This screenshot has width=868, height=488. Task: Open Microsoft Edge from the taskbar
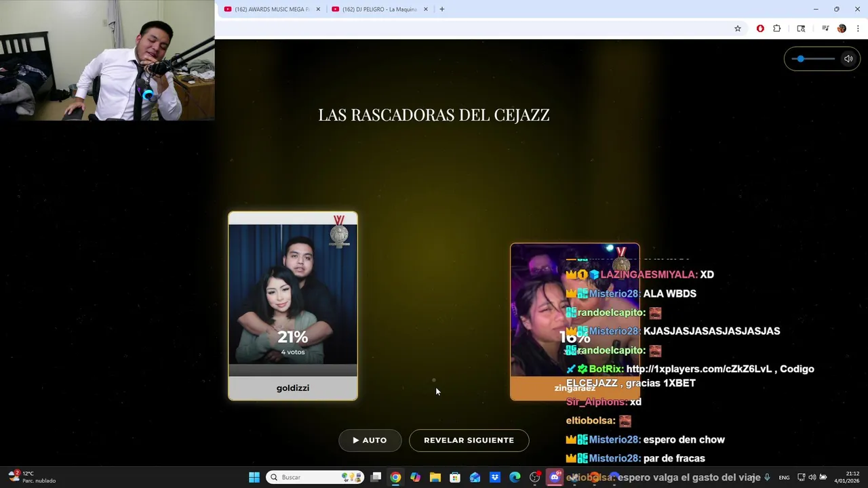point(515,477)
